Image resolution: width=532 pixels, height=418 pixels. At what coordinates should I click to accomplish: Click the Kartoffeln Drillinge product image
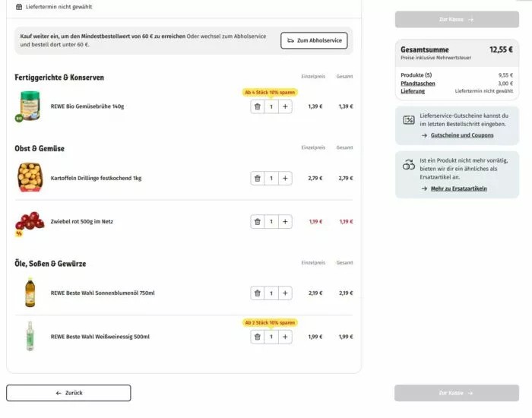click(x=29, y=178)
